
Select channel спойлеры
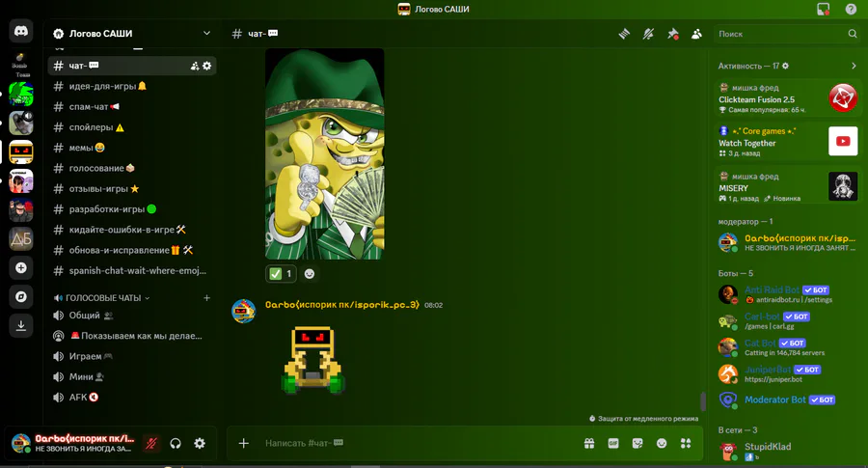pos(132,127)
